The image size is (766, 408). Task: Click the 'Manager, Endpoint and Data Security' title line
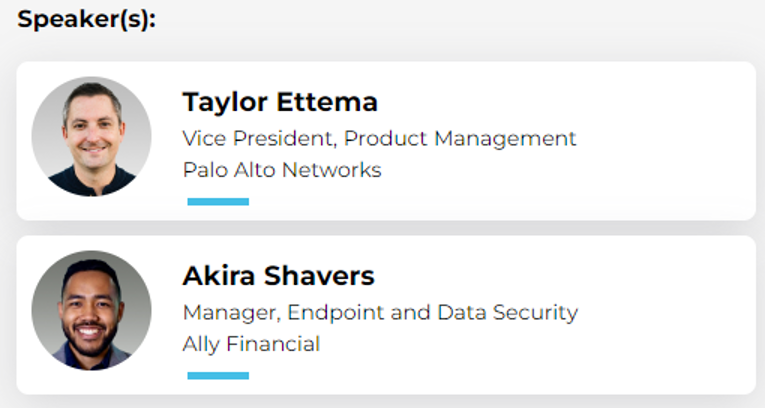tap(380, 313)
